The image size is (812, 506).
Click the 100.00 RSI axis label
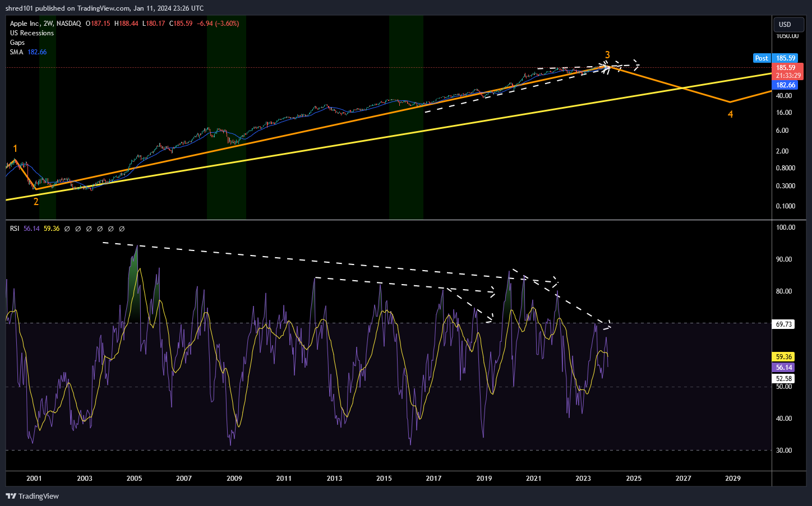tap(786, 228)
